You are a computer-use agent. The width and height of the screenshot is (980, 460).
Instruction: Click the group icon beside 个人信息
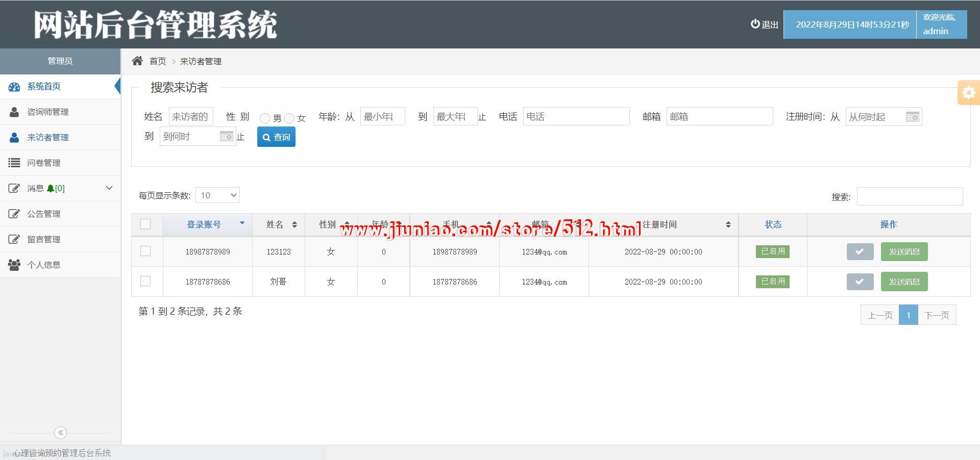click(x=14, y=265)
